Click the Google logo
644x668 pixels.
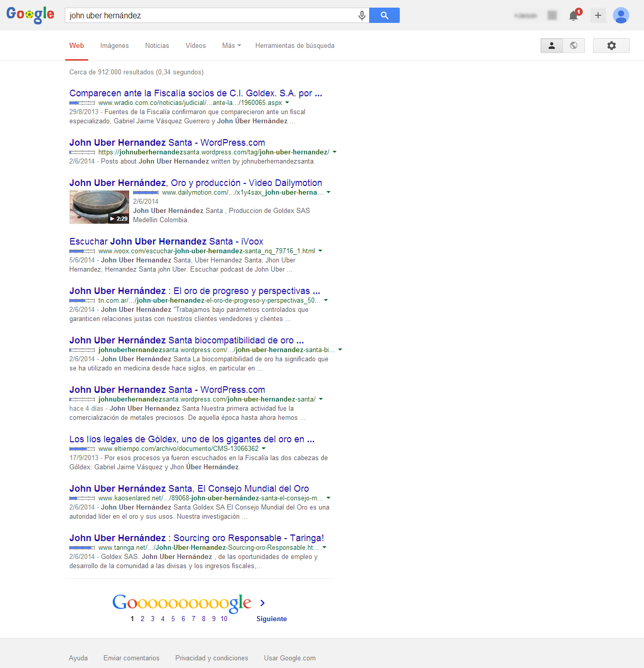(x=30, y=15)
